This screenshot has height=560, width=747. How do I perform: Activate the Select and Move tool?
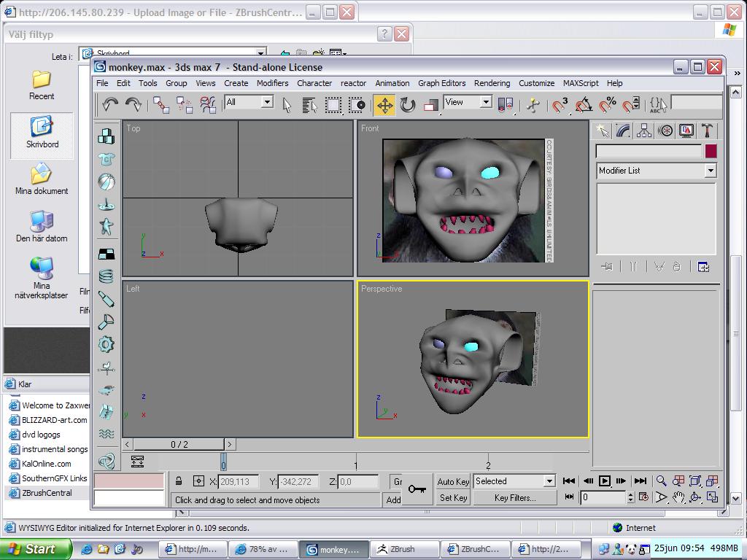coord(384,105)
